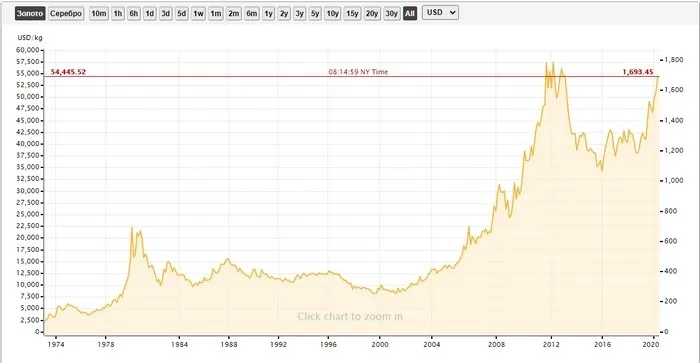Select the Золото (gold) tab
700x363 pixels.
(x=30, y=13)
